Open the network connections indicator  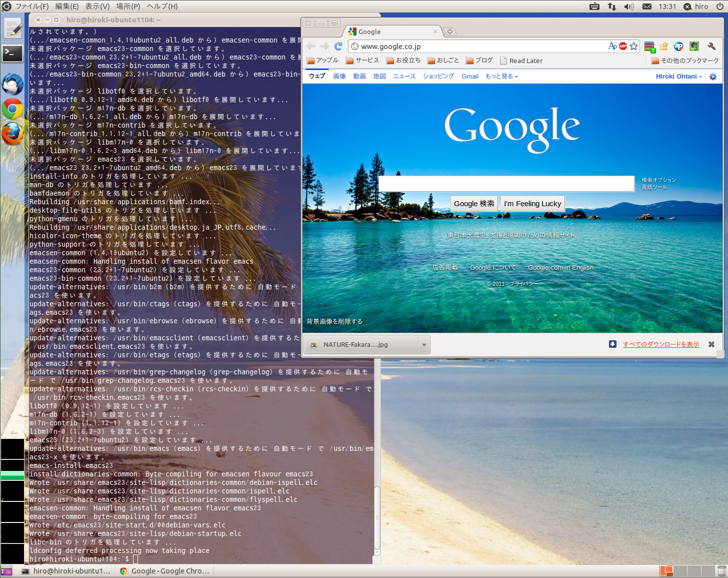coord(612,7)
